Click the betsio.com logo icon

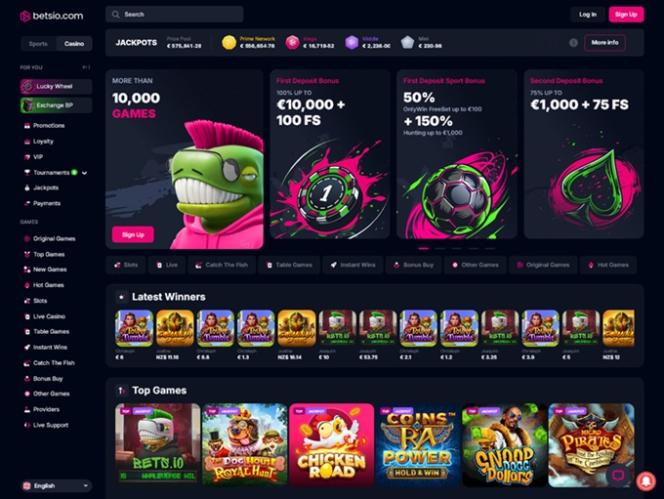point(25,16)
